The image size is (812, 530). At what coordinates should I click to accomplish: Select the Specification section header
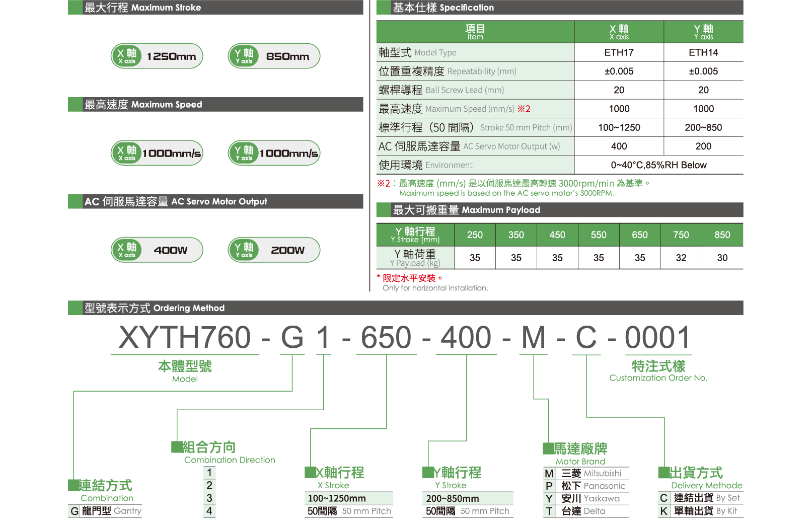560,8
